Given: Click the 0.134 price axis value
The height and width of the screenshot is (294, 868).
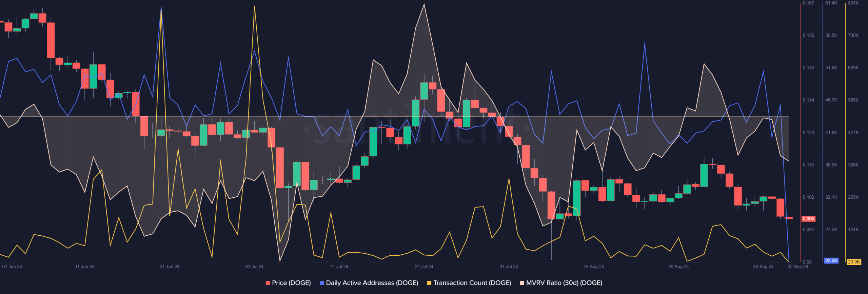Looking at the screenshot, I should [808, 100].
